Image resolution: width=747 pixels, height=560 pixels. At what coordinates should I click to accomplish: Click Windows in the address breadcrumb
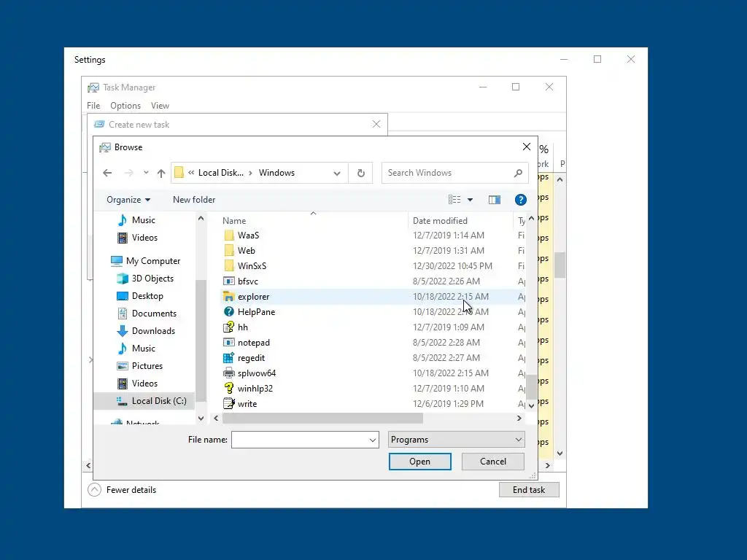276,173
